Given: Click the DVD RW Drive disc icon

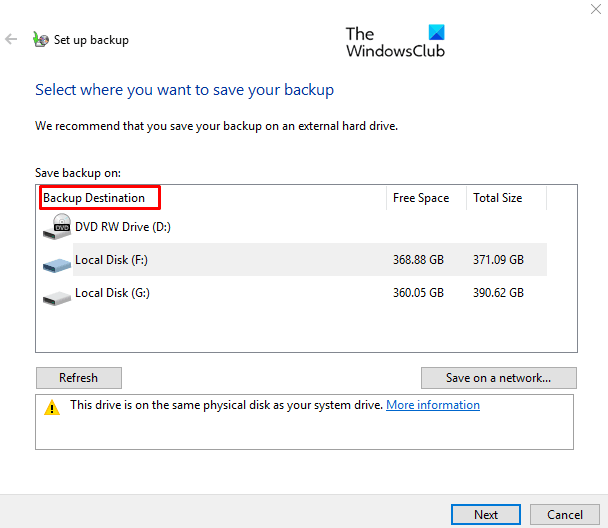Looking at the screenshot, I should pos(58,226).
